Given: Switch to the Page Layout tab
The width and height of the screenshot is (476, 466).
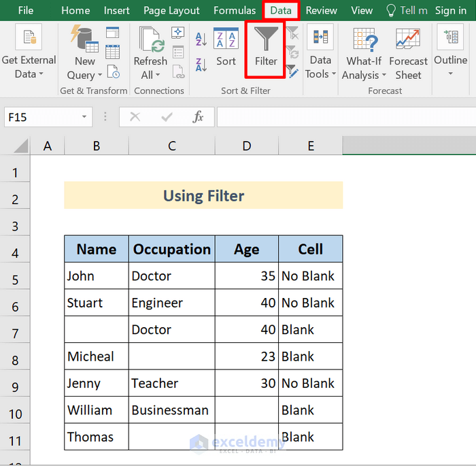Looking at the screenshot, I should tap(171, 11).
